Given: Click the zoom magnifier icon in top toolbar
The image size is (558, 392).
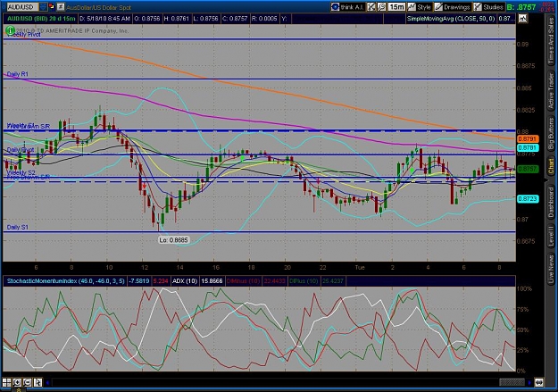Looking at the screenshot, I should click(x=381, y=7).
